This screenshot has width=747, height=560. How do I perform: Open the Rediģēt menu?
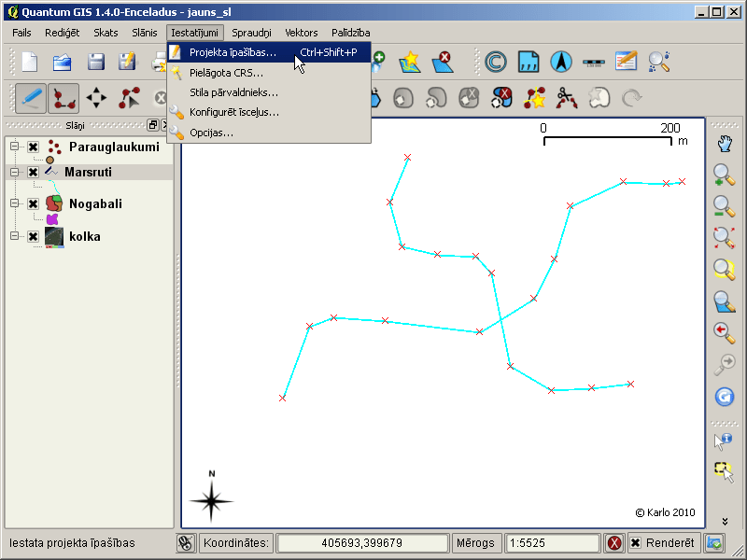pos(62,33)
